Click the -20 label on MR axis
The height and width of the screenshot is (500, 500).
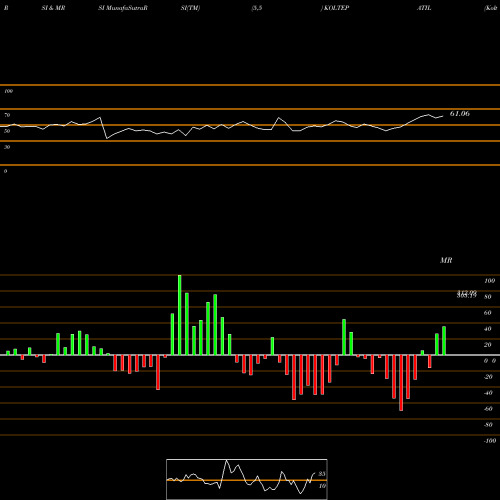tap(488, 377)
